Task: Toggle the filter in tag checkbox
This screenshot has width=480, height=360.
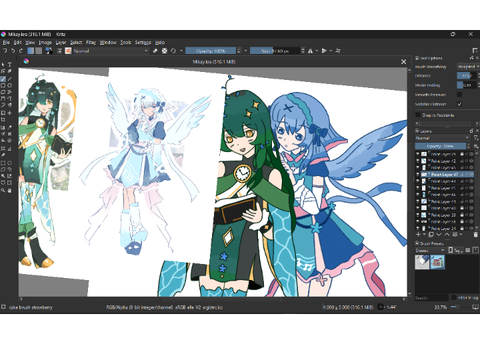Action: [x=453, y=297]
